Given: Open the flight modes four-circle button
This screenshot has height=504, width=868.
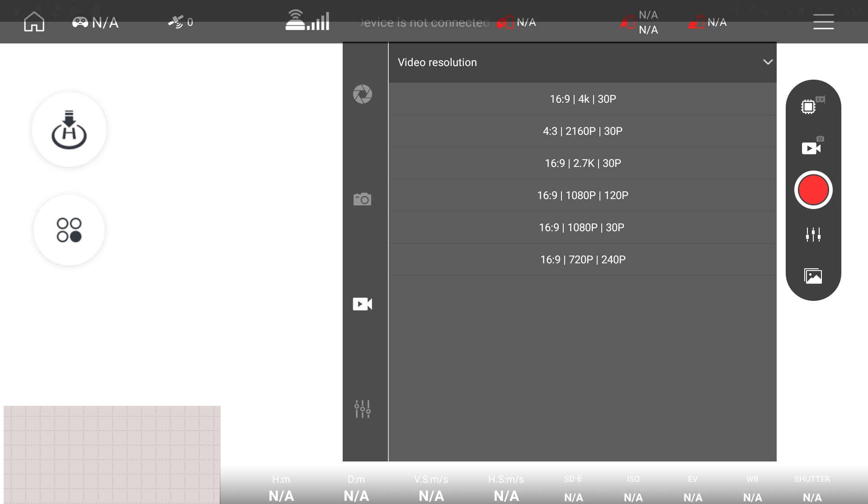Looking at the screenshot, I should [x=69, y=230].
